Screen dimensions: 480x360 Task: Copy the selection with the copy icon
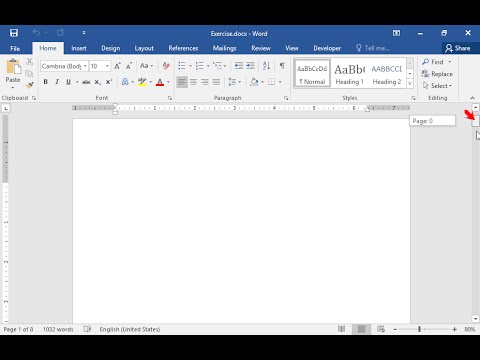pos(29,73)
